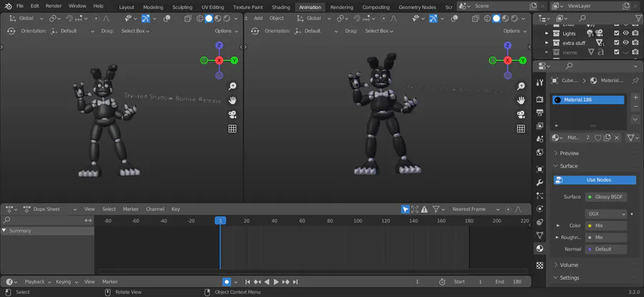Open the Object Constraints properties tab
This screenshot has width=644, height=297.
click(540, 223)
